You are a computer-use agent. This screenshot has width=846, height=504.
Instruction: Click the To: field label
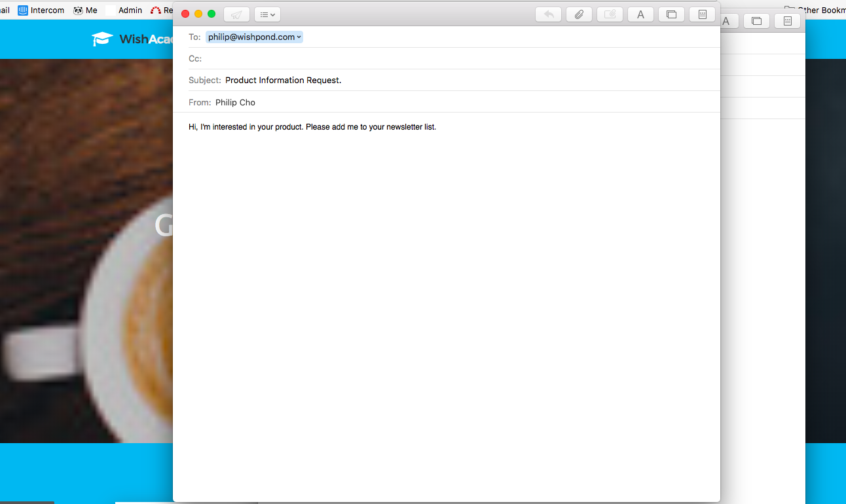194,37
